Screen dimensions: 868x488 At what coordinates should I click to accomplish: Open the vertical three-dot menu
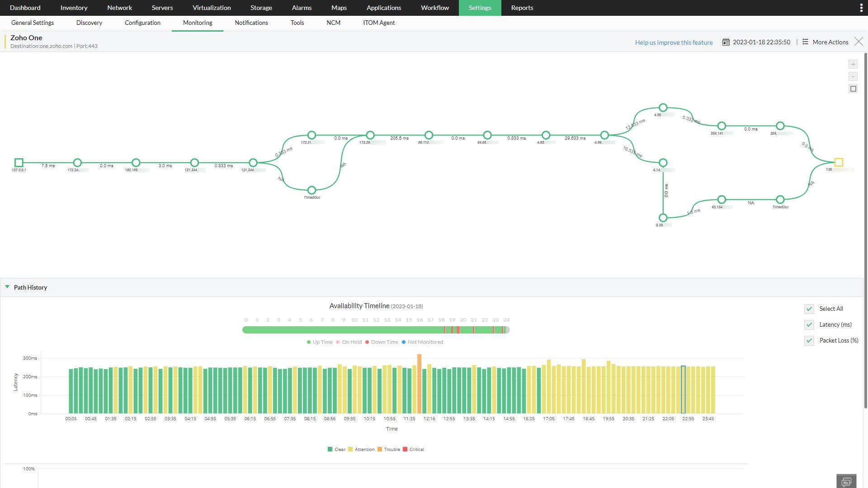pos(861,8)
